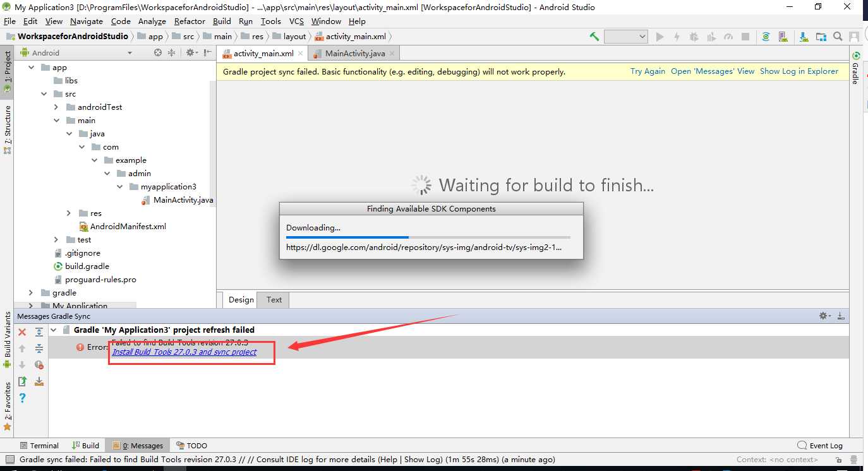Click the Debug app bug icon
The width and height of the screenshot is (868, 471).
(x=694, y=37)
